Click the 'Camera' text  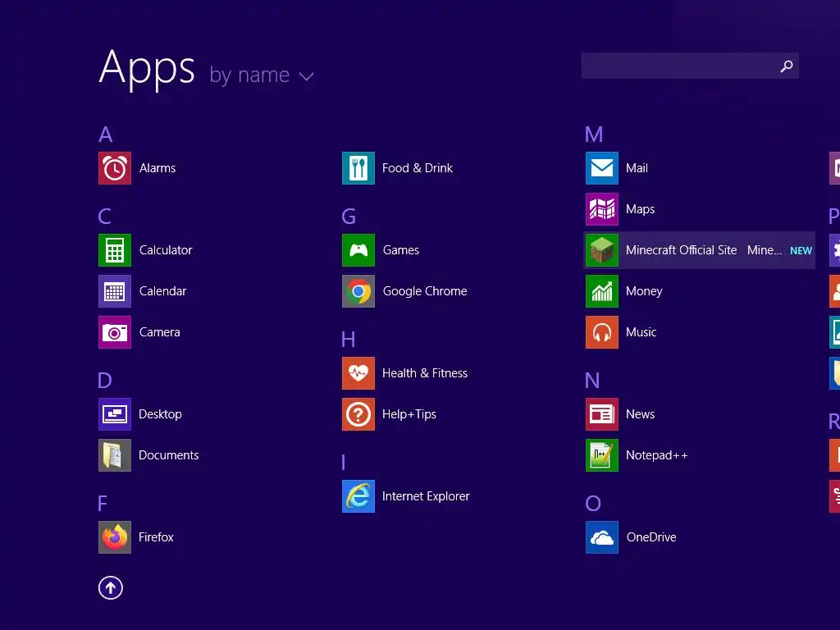click(160, 332)
